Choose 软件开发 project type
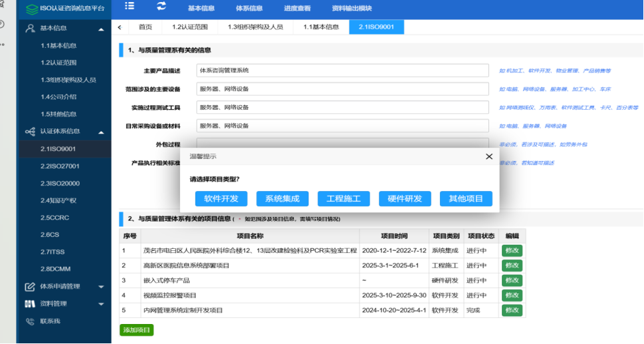The height and width of the screenshot is (344, 644). [x=221, y=199]
